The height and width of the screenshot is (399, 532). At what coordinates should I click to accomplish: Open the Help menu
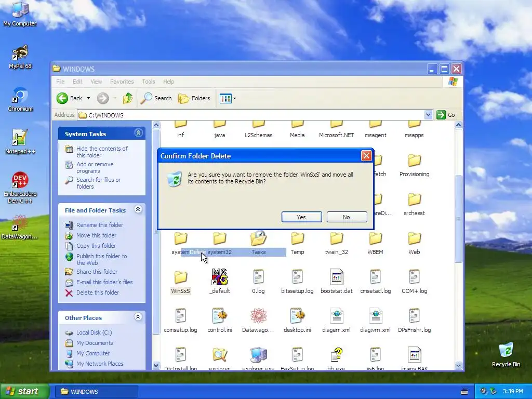[169, 82]
